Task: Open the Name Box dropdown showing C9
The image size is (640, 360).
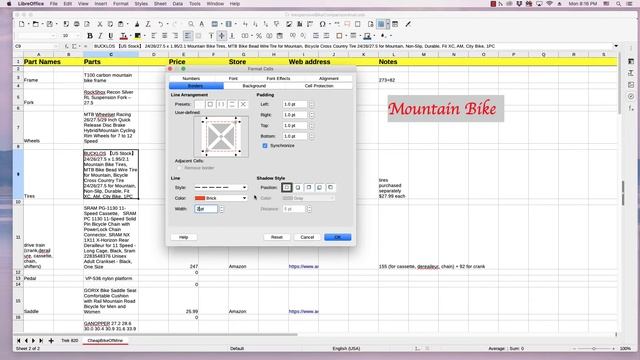Action: pos(56,46)
